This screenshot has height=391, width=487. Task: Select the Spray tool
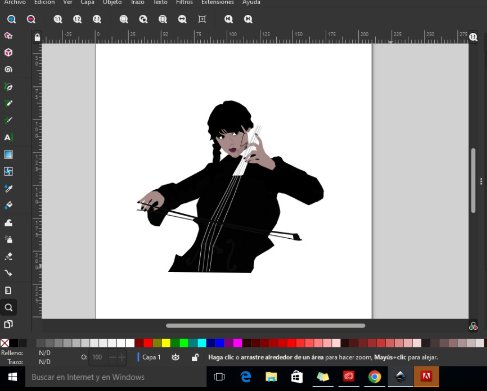[8, 239]
